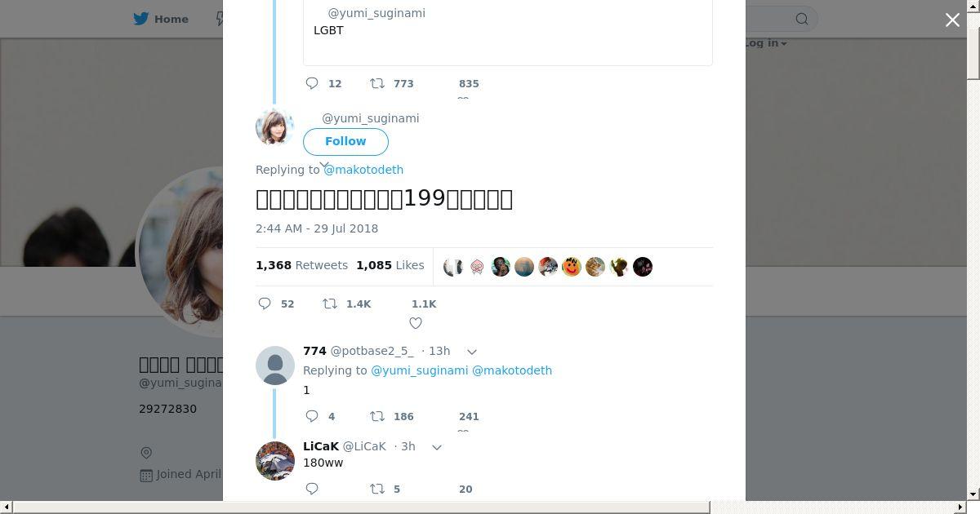Open dropdown arrow on LiCaK's tweet

coord(436,447)
